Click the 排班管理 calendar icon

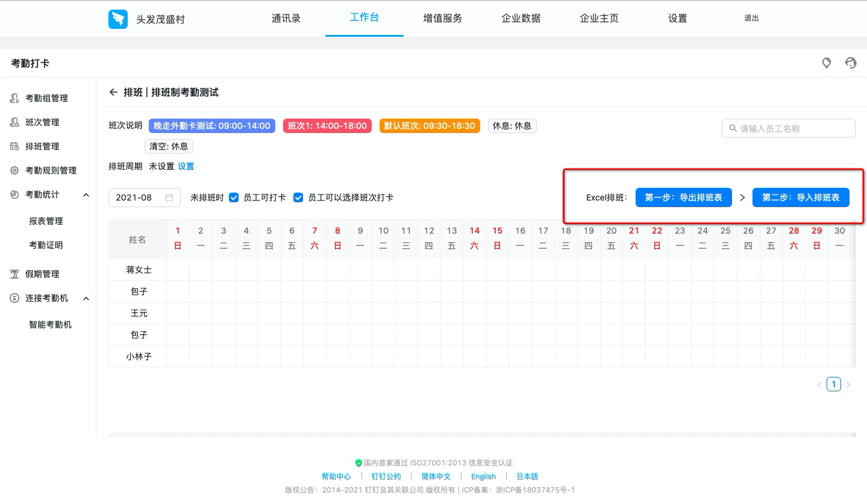14,146
